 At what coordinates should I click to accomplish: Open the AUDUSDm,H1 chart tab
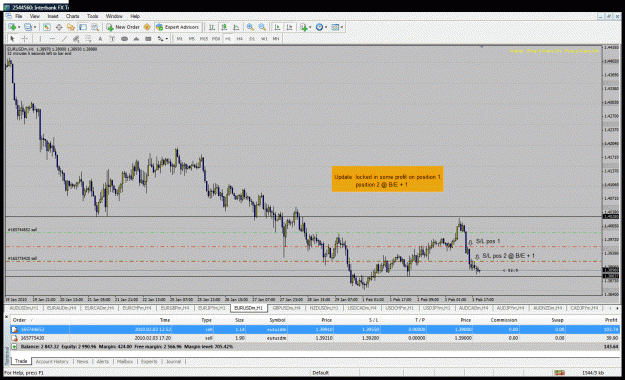24,308
